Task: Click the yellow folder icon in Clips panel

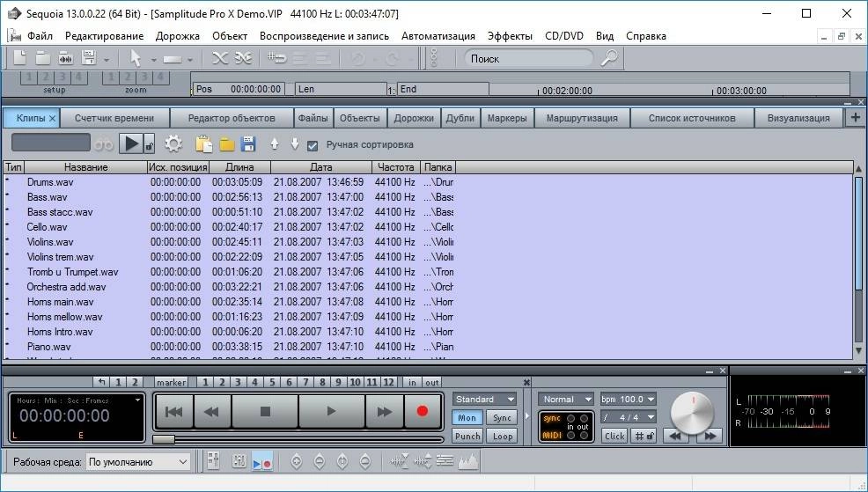Action: (x=227, y=145)
